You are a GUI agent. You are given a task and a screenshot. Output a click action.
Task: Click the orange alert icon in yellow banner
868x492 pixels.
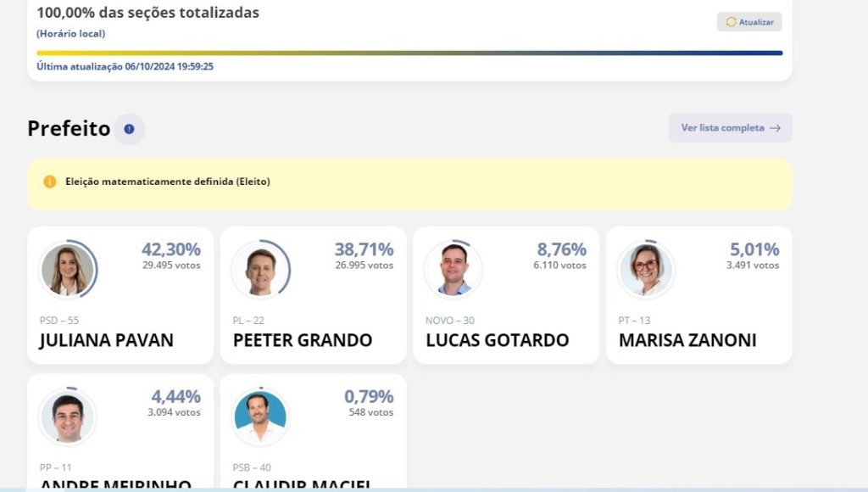(x=50, y=182)
